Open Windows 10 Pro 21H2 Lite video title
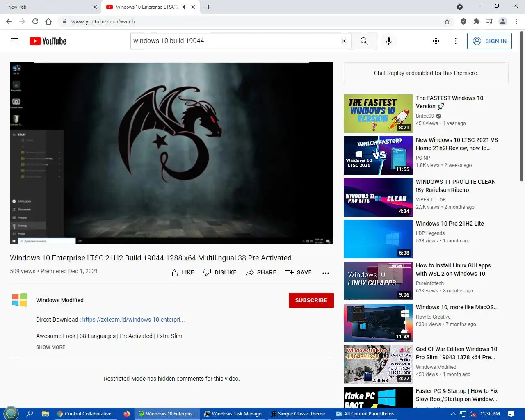This screenshot has height=420, width=525. point(450,224)
